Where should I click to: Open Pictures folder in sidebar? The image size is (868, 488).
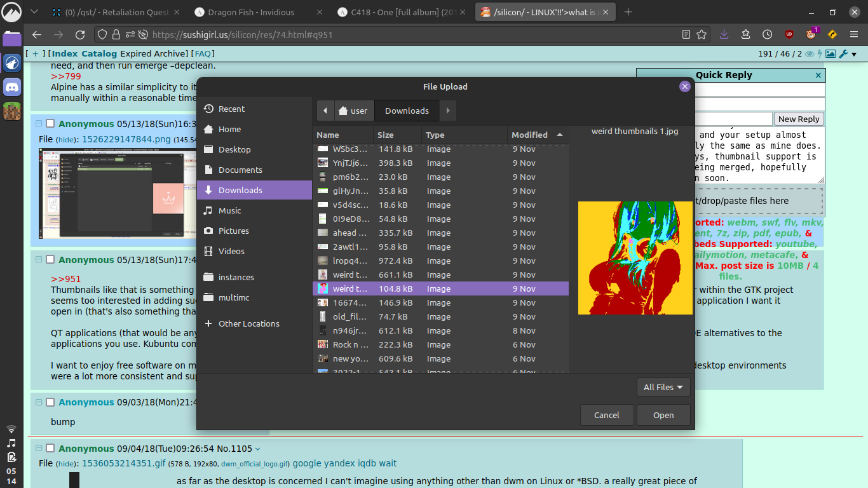tap(233, 231)
